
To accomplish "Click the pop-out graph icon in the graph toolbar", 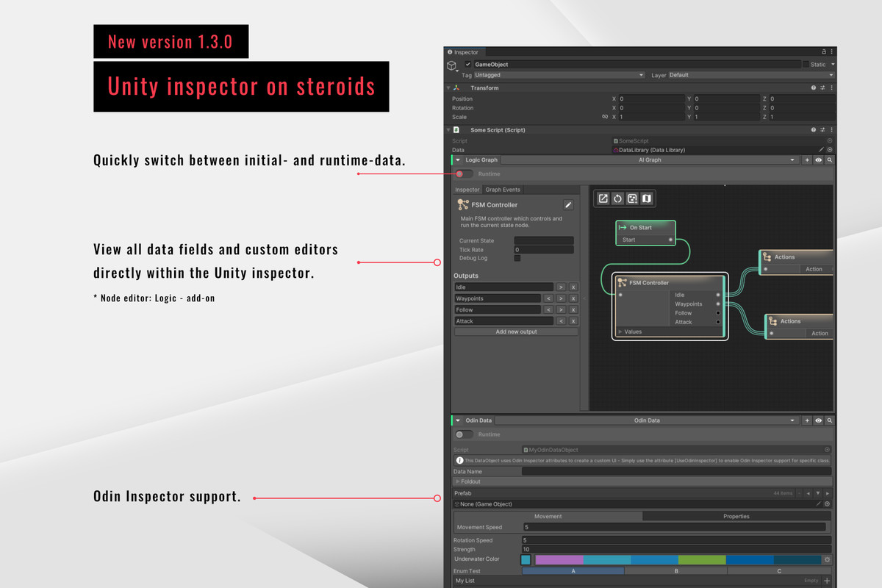I will point(603,198).
